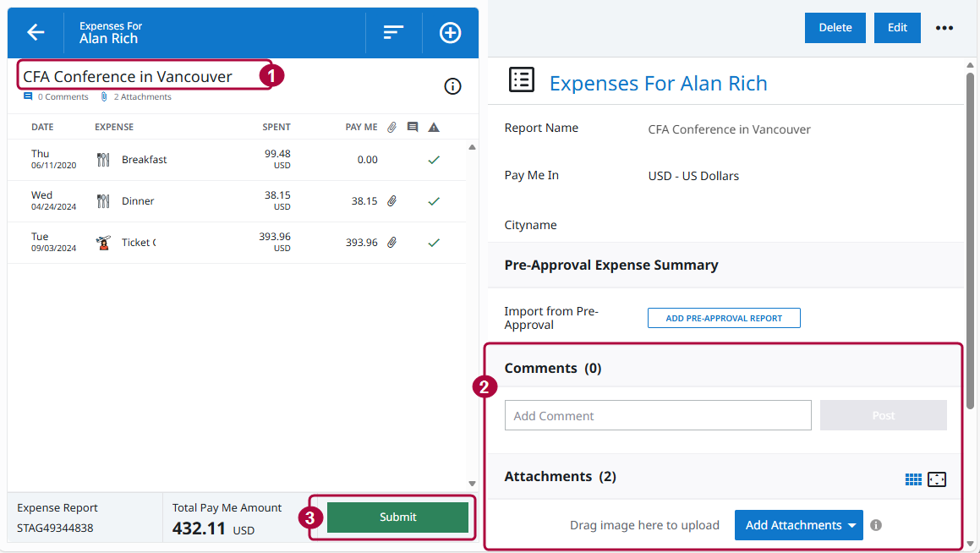Submit the expense report
This screenshot has width=980, height=553.
coord(397,517)
